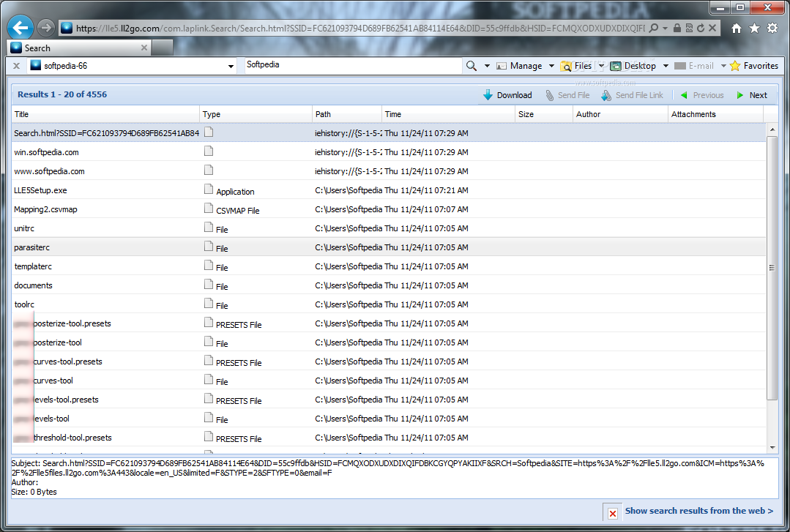Expand the E-mail dropdown arrow

click(x=723, y=66)
